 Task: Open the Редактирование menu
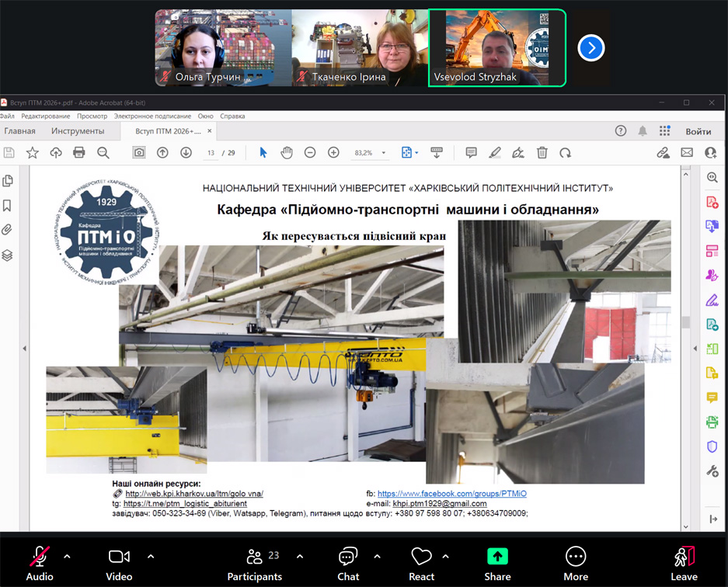[45, 116]
